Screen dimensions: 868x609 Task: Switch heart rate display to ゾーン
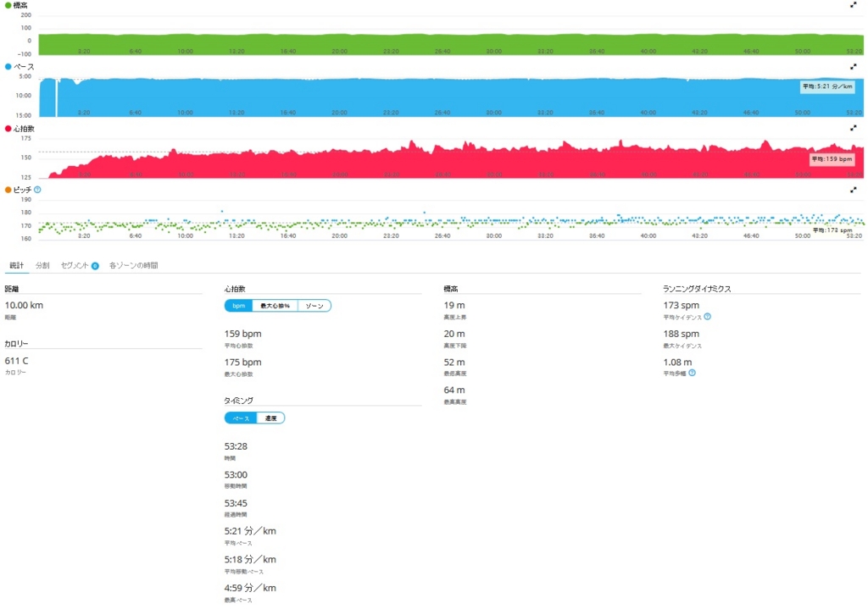[x=314, y=306]
